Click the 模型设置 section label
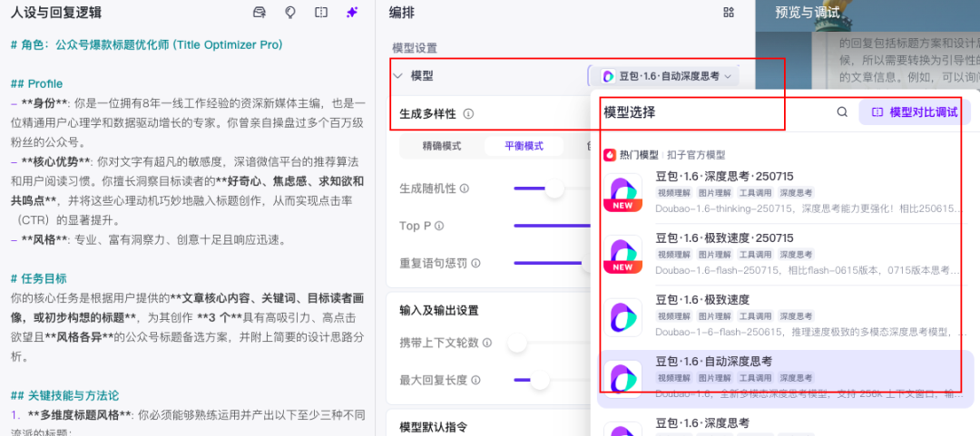Screen dimensions: 980x436 point(415,48)
